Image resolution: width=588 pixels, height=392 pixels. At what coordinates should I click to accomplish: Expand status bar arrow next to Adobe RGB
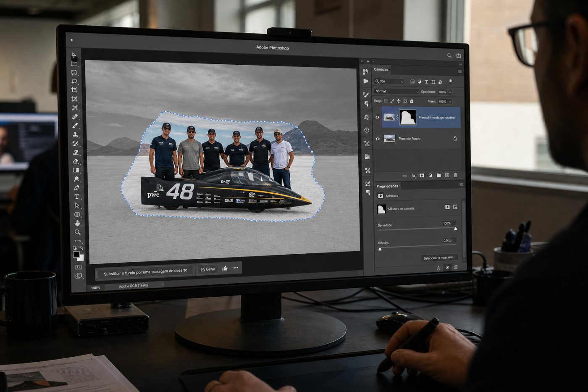point(163,284)
